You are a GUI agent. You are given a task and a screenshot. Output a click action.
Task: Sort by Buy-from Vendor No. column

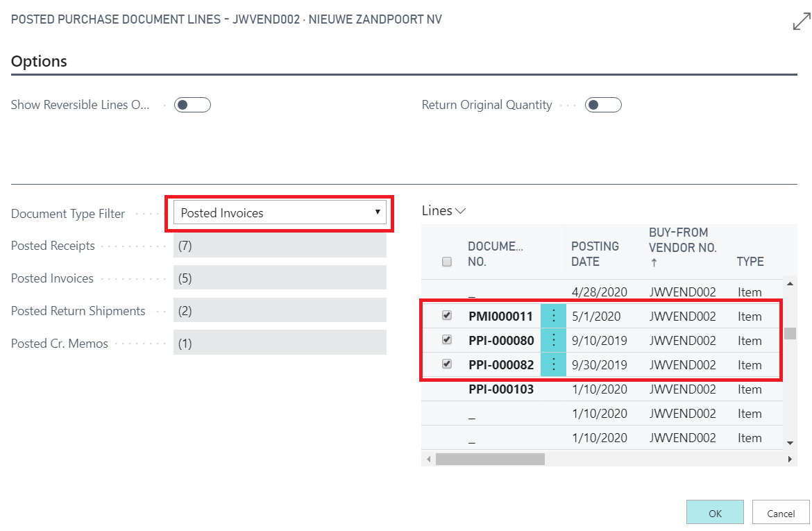[x=682, y=247]
